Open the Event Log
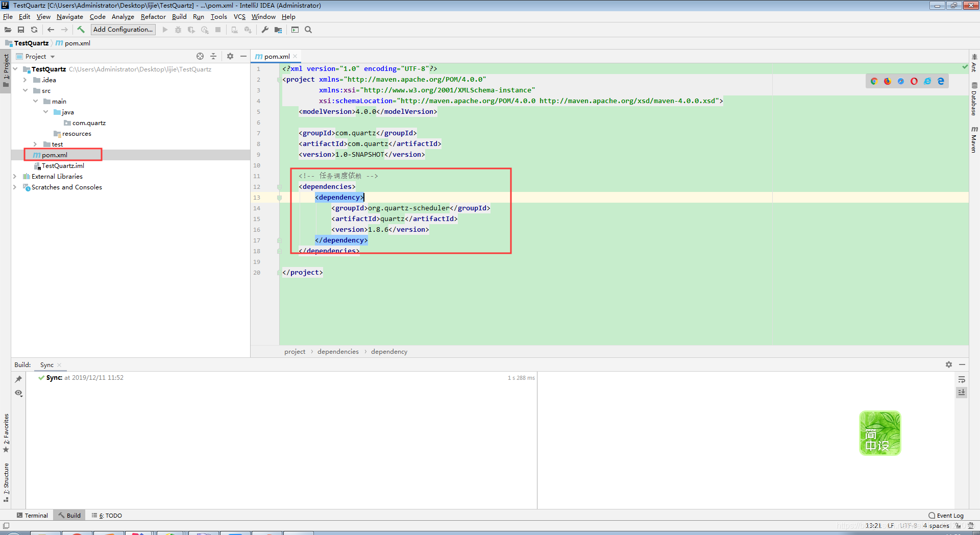This screenshot has width=980, height=535. click(946, 515)
